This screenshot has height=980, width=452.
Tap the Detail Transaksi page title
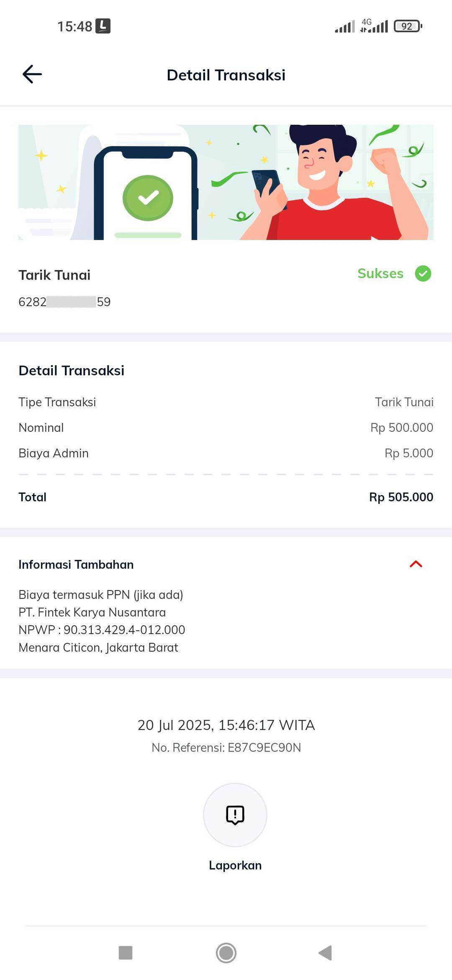tap(226, 75)
